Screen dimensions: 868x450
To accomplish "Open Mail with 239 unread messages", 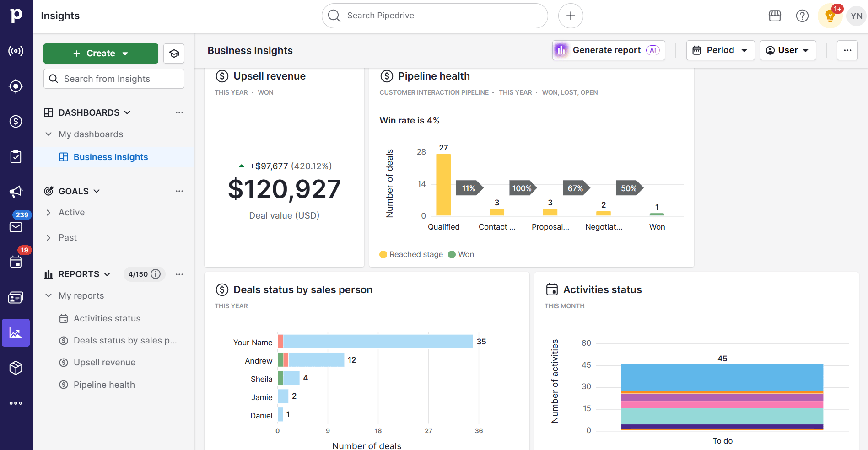I will 16,227.
